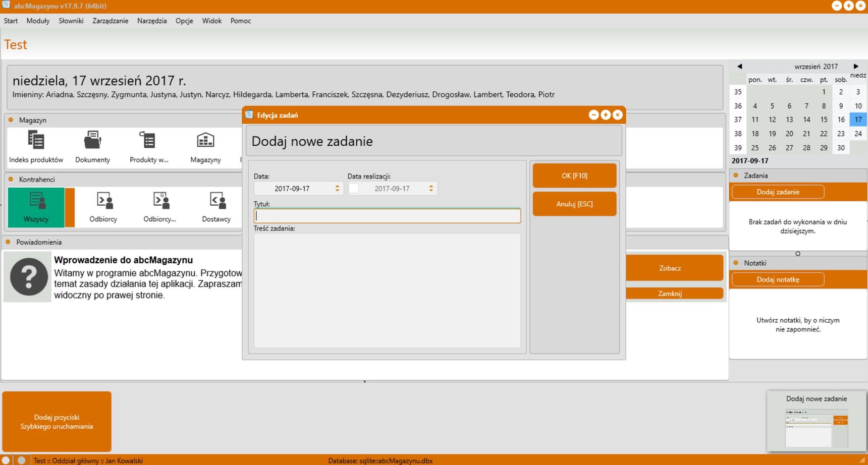Collapse the Magazyn section header
The height and width of the screenshot is (465, 868).
tap(11, 120)
